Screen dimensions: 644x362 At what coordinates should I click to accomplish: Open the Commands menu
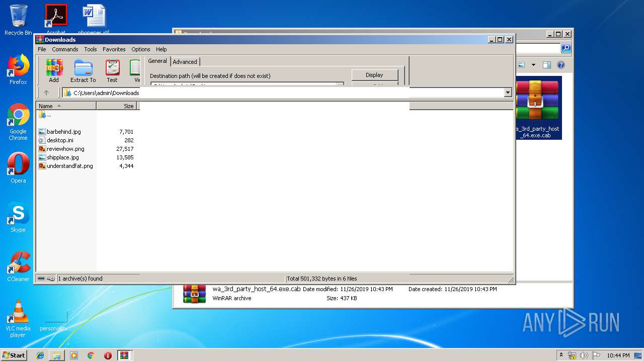[65, 49]
